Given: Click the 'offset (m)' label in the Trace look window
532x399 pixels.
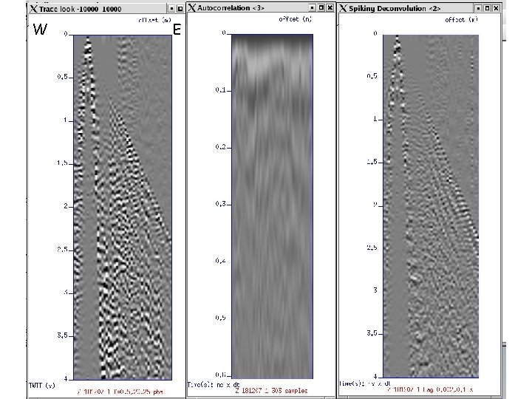Looking at the screenshot, I should pyautogui.click(x=154, y=20).
